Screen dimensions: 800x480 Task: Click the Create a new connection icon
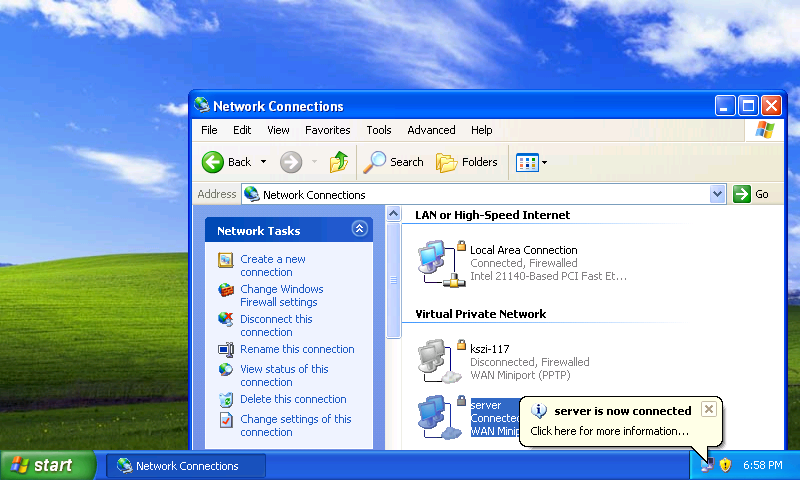click(x=226, y=260)
